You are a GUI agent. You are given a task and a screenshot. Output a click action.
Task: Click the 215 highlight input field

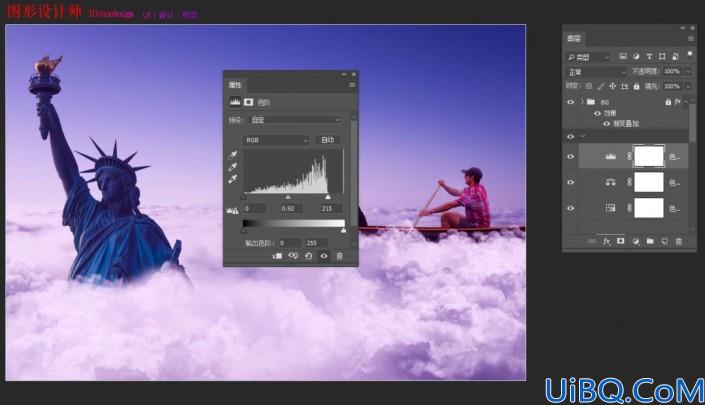[330, 209]
